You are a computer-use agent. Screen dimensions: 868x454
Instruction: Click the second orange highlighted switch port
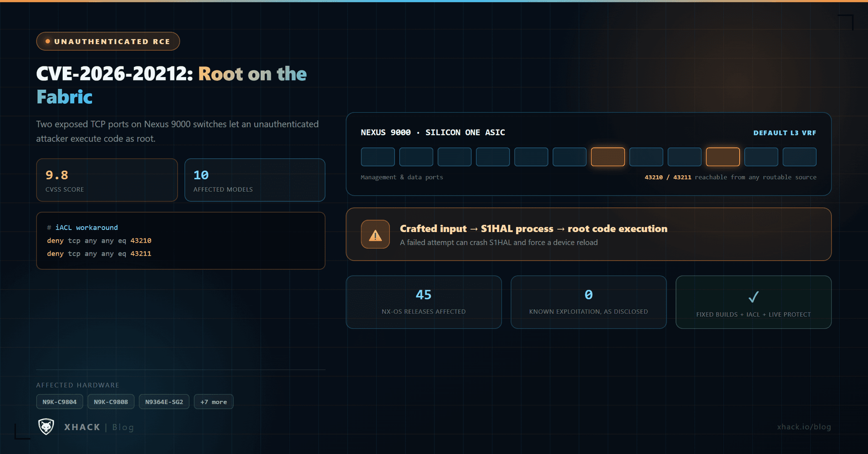click(x=723, y=157)
